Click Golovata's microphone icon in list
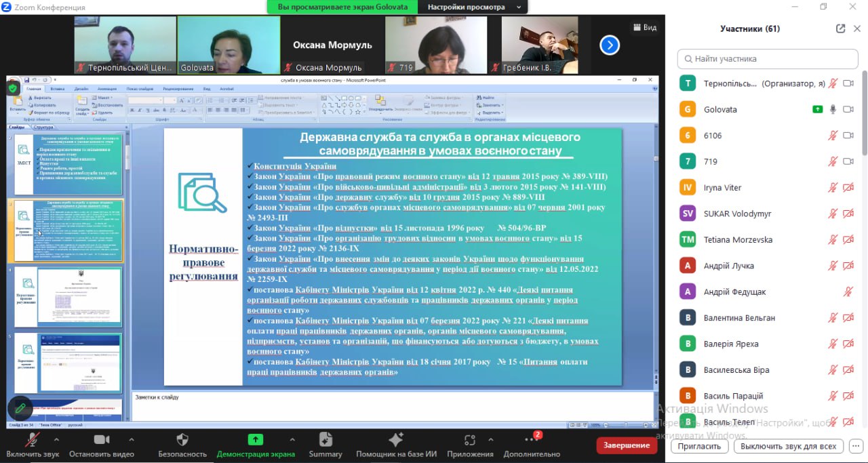868x463 pixels. (x=833, y=109)
